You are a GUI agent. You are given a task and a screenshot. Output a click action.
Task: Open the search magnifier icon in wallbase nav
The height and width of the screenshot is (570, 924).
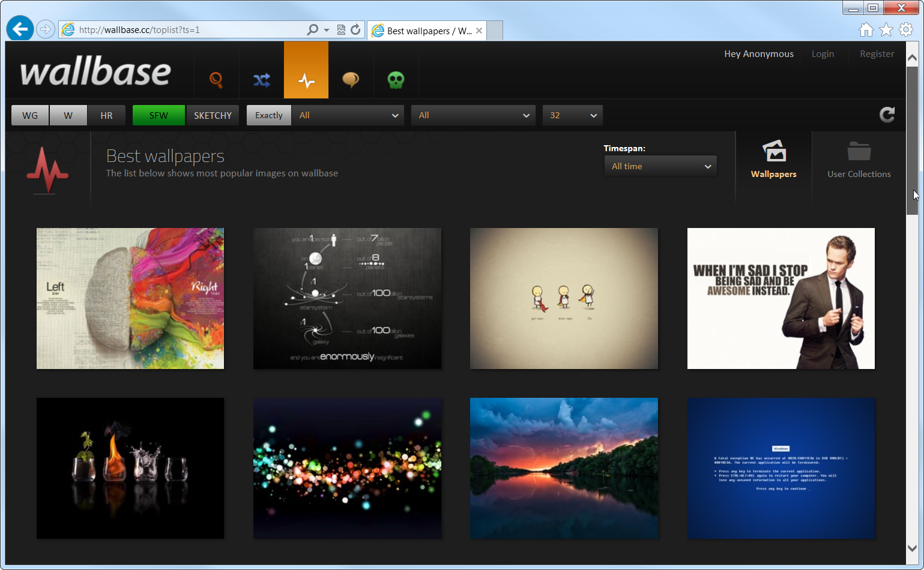tap(216, 79)
